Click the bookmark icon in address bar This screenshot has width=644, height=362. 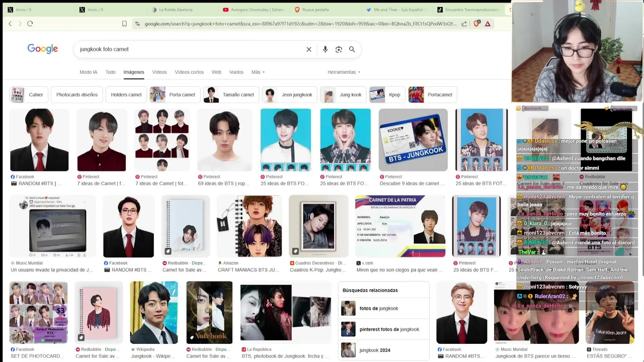point(124,24)
